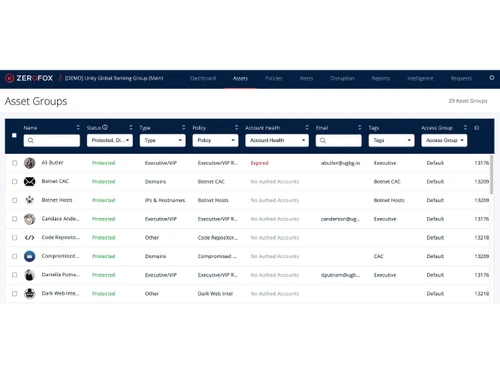Click the Status info icon
The height and width of the screenshot is (375, 500).
[x=105, y=127]
